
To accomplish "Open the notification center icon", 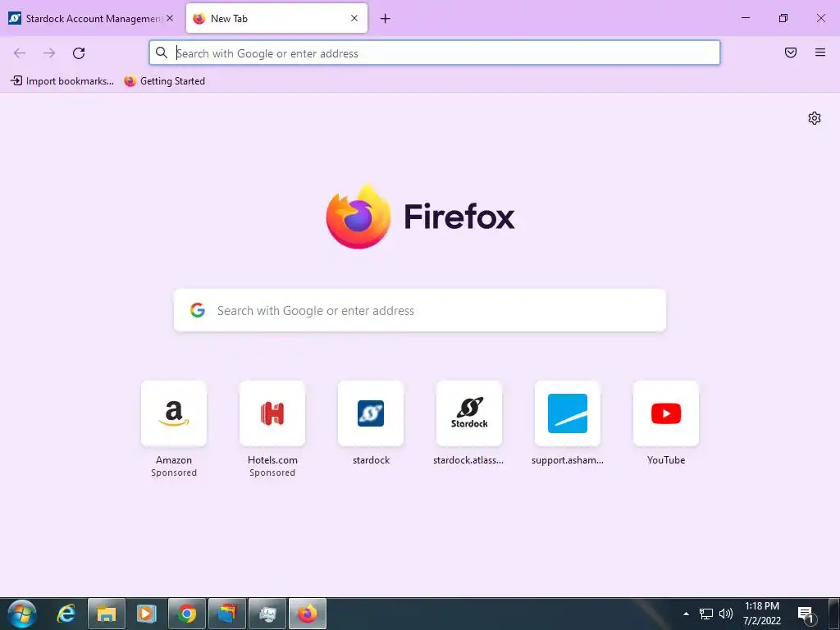I will pos(806,614).
